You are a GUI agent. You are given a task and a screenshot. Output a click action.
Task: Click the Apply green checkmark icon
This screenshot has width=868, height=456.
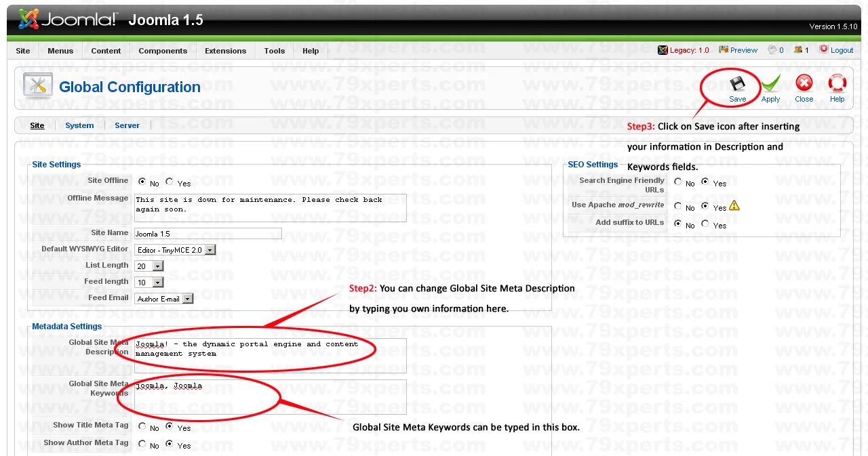pos(770,83)
